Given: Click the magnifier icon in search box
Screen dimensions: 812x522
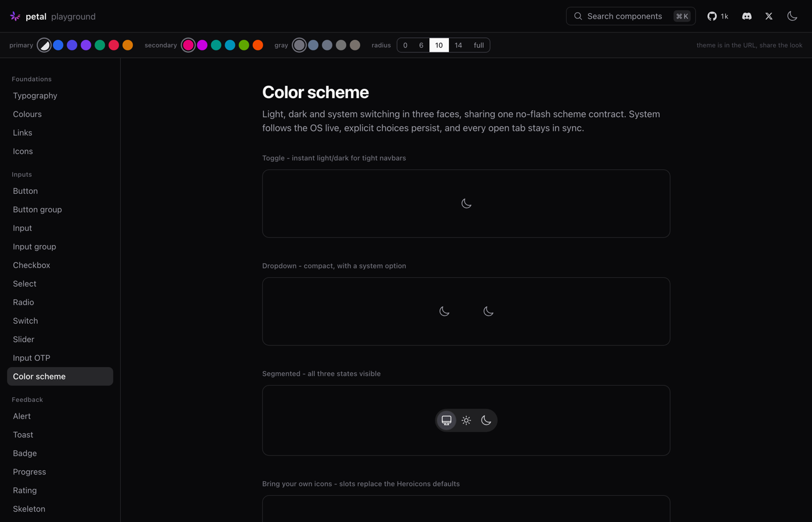Looking at the screenshot, I should pyautogui.click(x=578, y=16).
